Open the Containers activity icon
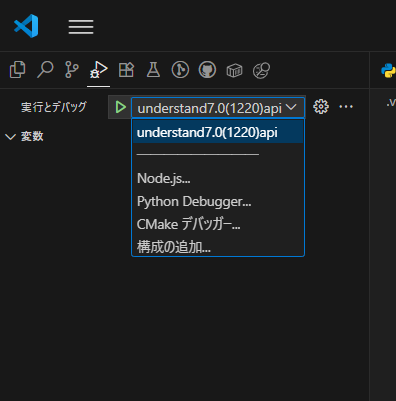This screenshot has width=396, height=401. tap(234, 70)
